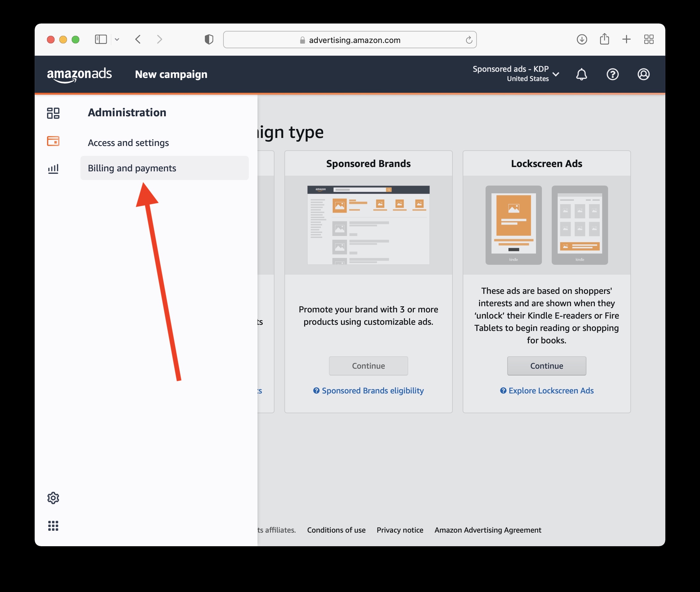Click the New campaign page title
This screenshot has width=700, height=592.
pos(171,75)
